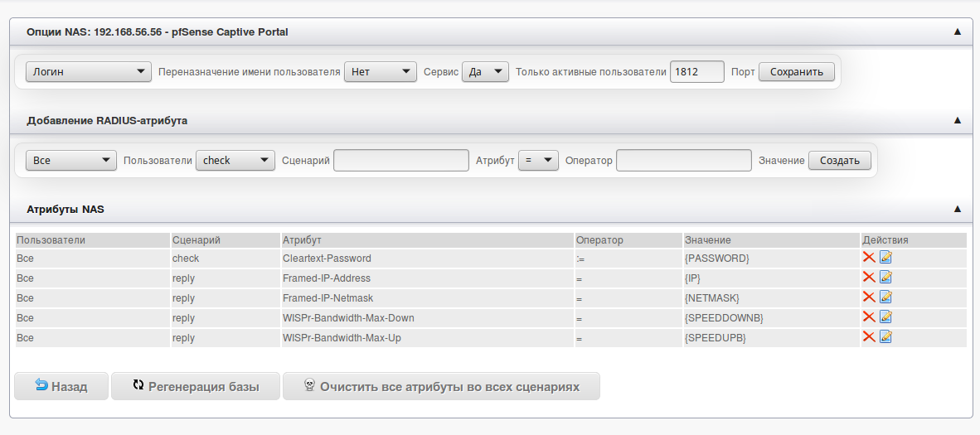Image resolution: width=980 pixels, height=435 pixels.
Task: Collapse the Опции NAS section
Action: pos(958,31)
